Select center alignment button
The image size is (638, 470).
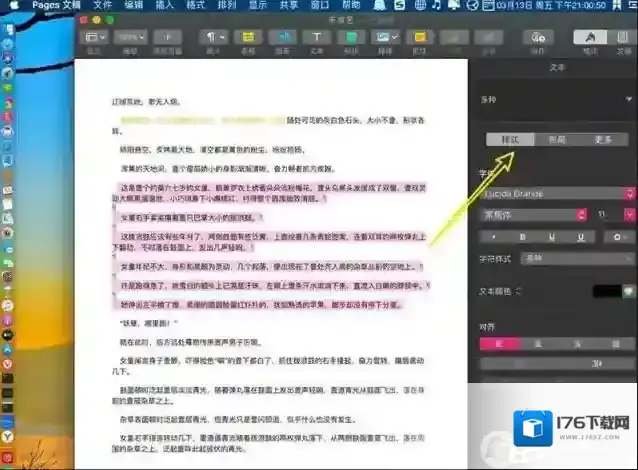[x=538, y=344]
